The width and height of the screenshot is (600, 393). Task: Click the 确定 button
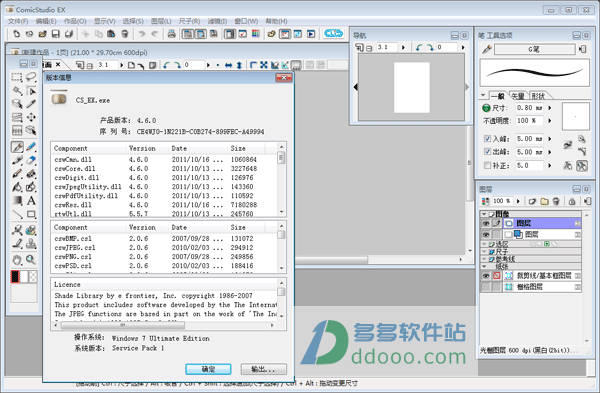(208, 369)
